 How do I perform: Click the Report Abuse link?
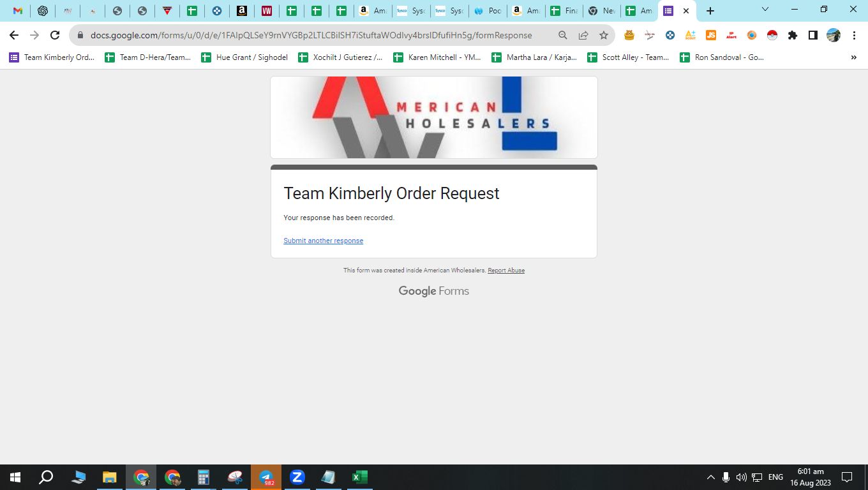(506, 271)
